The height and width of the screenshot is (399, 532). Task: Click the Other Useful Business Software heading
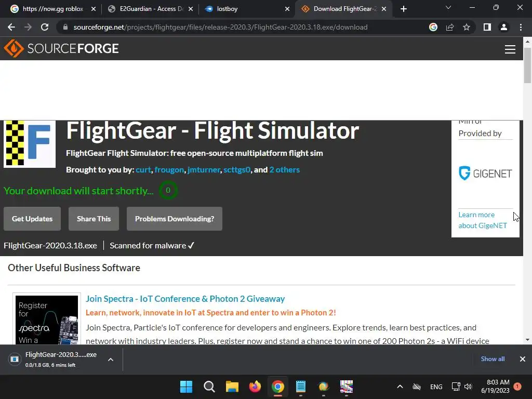[74, 268]
